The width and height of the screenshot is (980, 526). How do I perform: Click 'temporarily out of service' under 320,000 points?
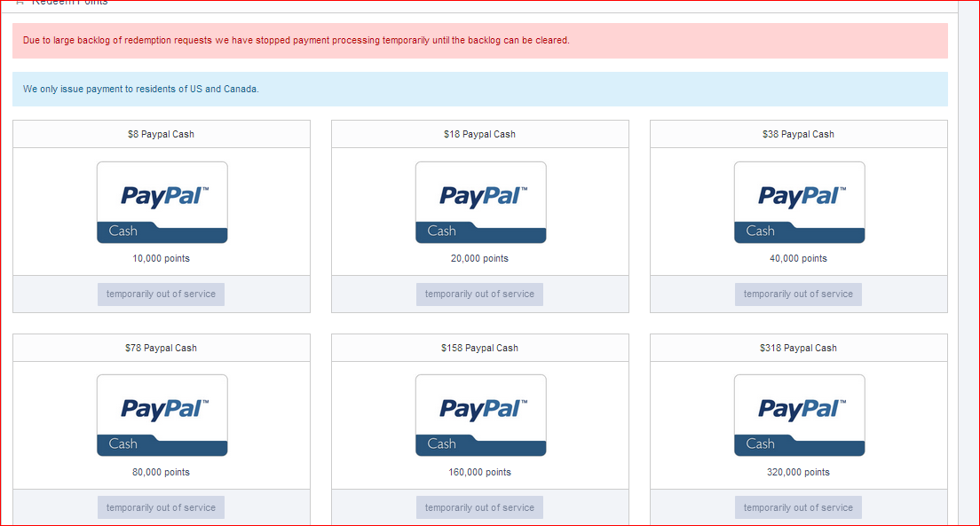pyautogui.click(x=798, y=507)
